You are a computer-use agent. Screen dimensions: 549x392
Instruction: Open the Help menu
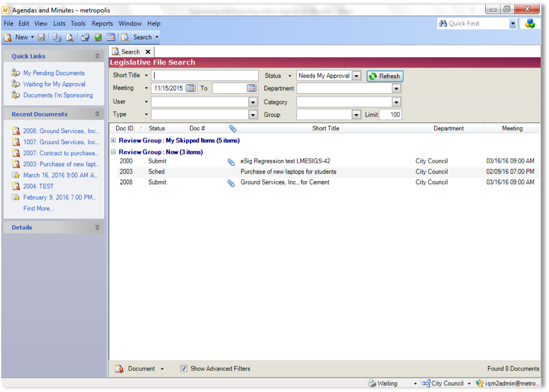click(x=153, y=23)
